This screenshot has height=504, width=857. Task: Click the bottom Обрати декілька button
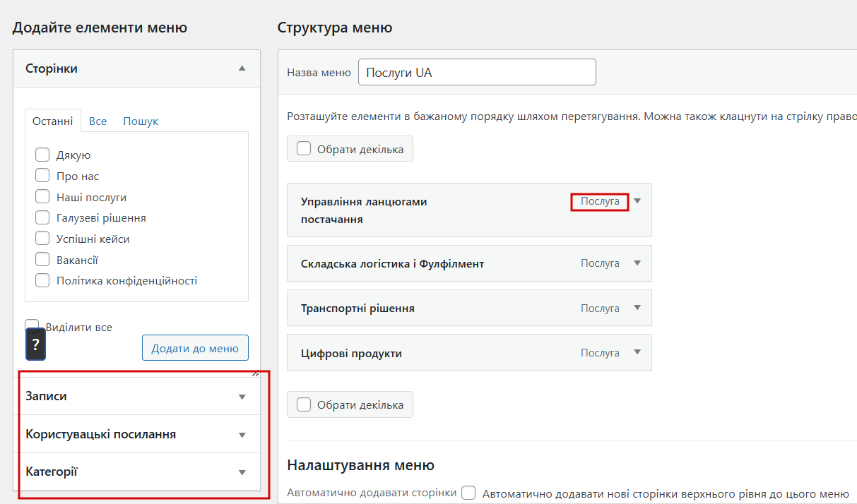(x=350, y=404)
